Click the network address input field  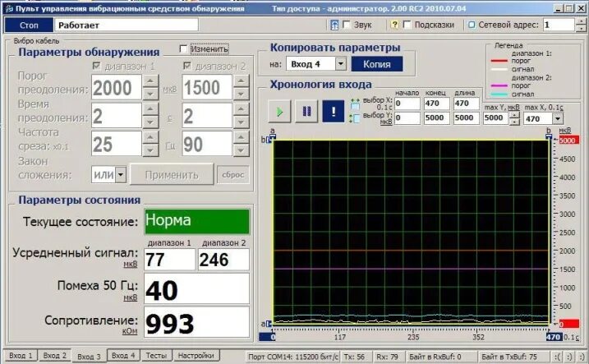tap(559, 25)
